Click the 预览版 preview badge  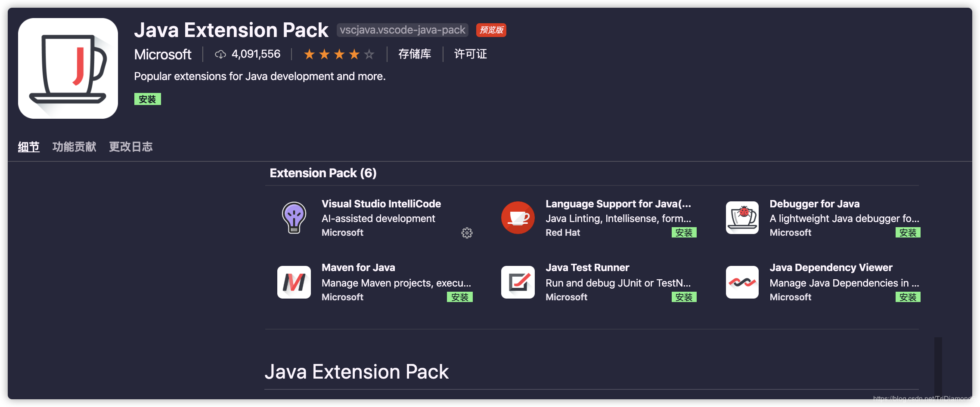point(491,30)
